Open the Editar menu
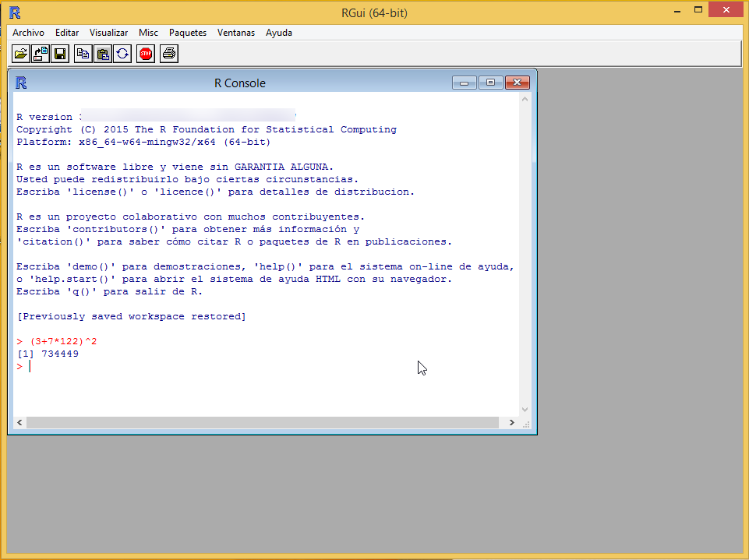The height and width of the screenshot is (560, 749). [67, 33]
